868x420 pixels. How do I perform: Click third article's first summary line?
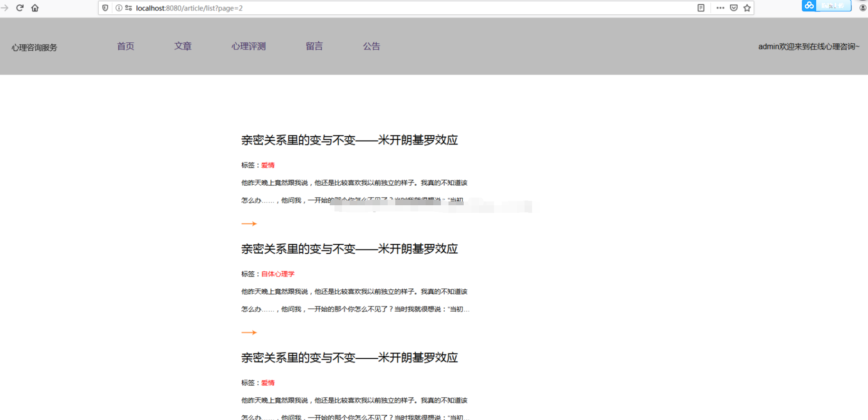tap(354, 401)
